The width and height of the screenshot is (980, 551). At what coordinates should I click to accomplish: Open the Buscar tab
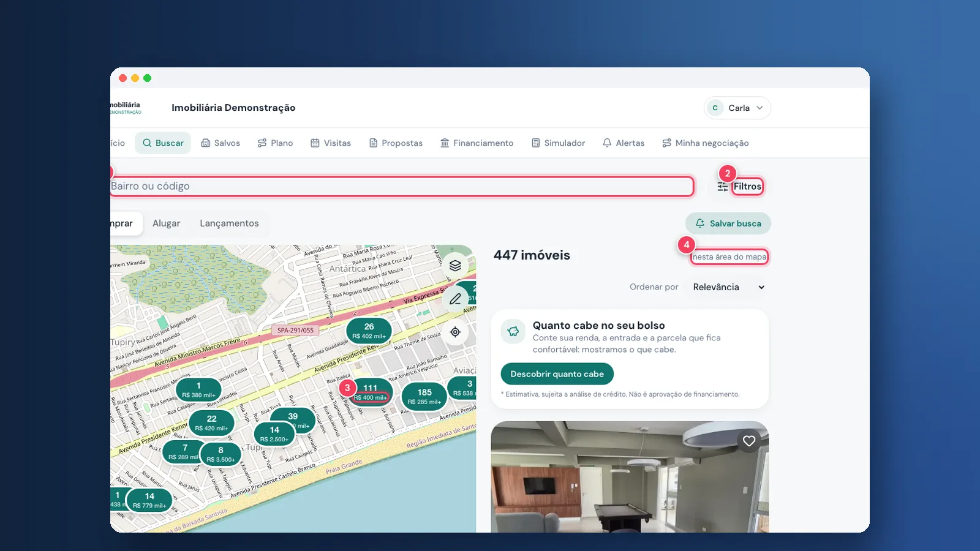coord(163,143)
